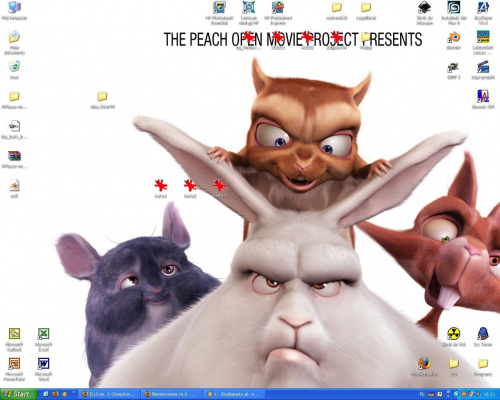This screenshot has width=500, height=400.
Task: Select the clapperboard movie shortcut icon
Action: pyautogui.click(x=483, y=67)
